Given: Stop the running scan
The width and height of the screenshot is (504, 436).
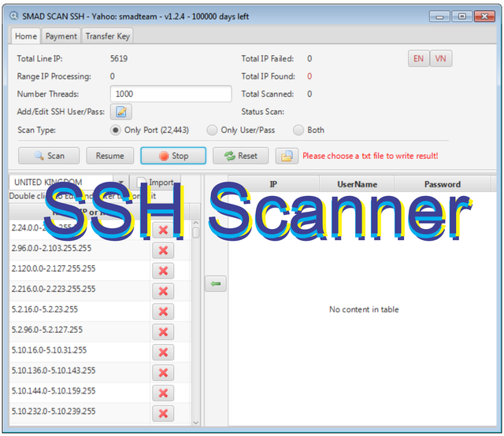Looking at the screenshot, I should pyautogui.click(x=173, y=156).
